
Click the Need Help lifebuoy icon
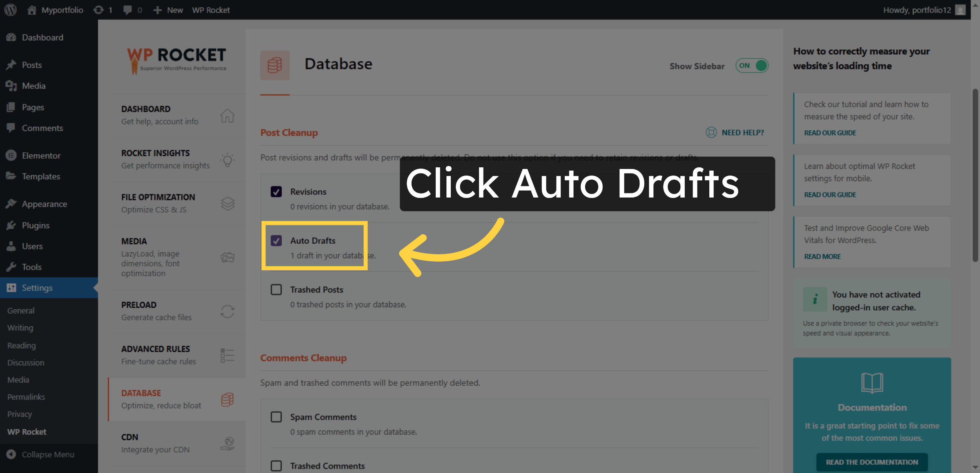tap(710, 133)
